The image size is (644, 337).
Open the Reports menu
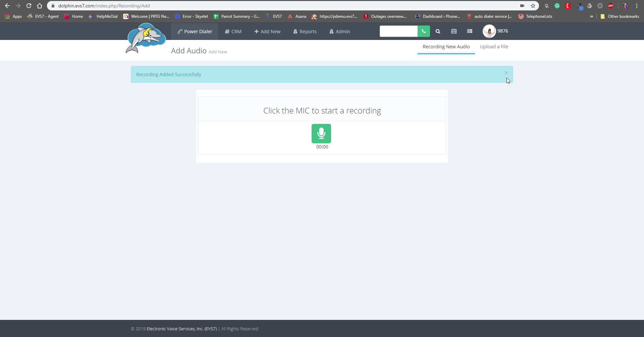[x=305, y=32]
